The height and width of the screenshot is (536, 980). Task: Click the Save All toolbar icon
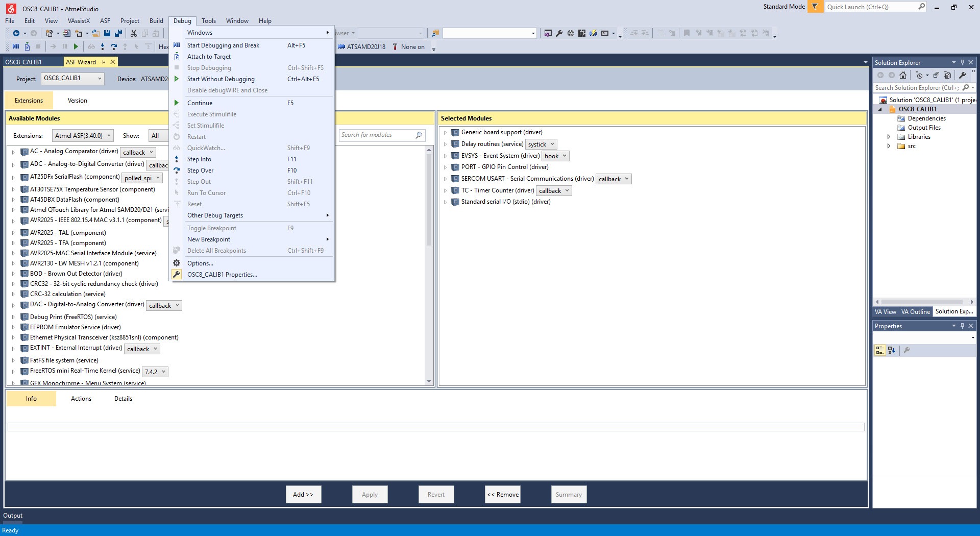118,33
